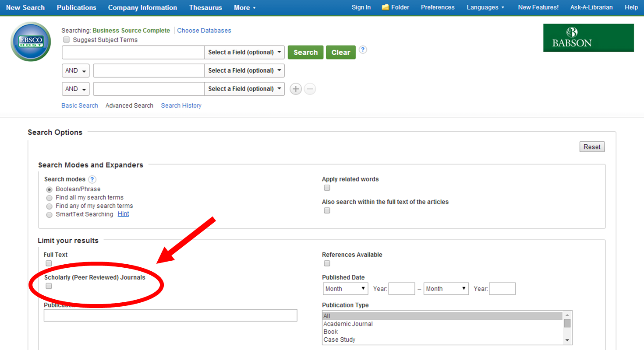Select Academic Journal in Publication Type list
The height and width of the screenshot is (350, 644).
pyautogui.click(x=348, y=324)
